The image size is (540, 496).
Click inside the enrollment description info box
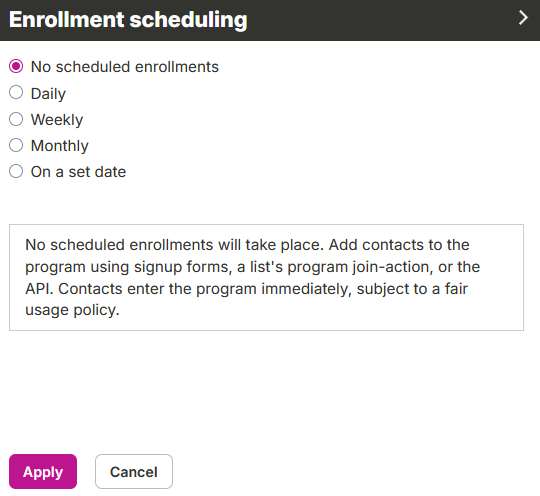[x=266, y=278]
